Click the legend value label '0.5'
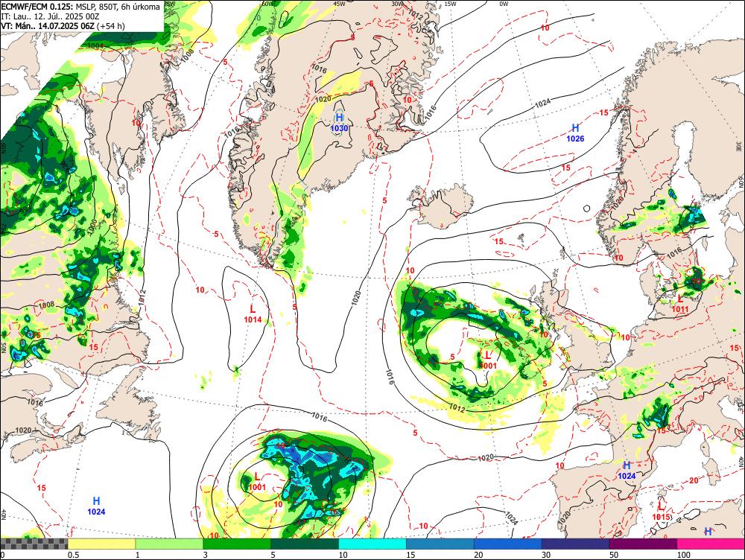Image resolution: width=745 pixels, height=560 pixels. 73,555
